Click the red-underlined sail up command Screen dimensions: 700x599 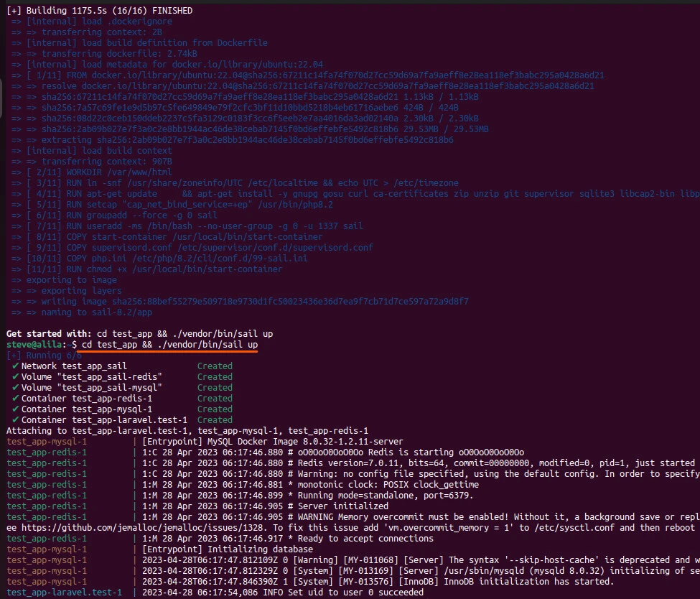169,345
